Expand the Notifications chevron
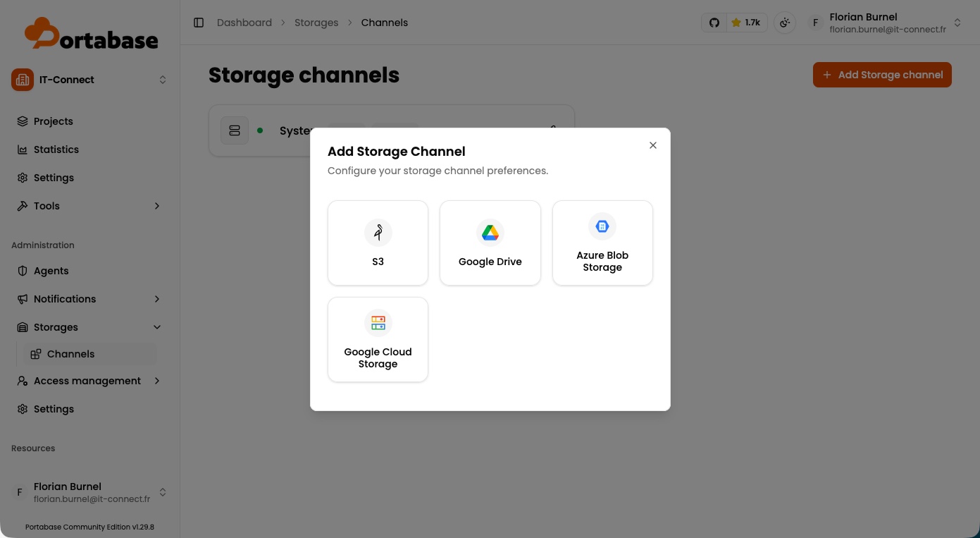The width and height of the screenshot is (980, 538). (x=157, y=299)
